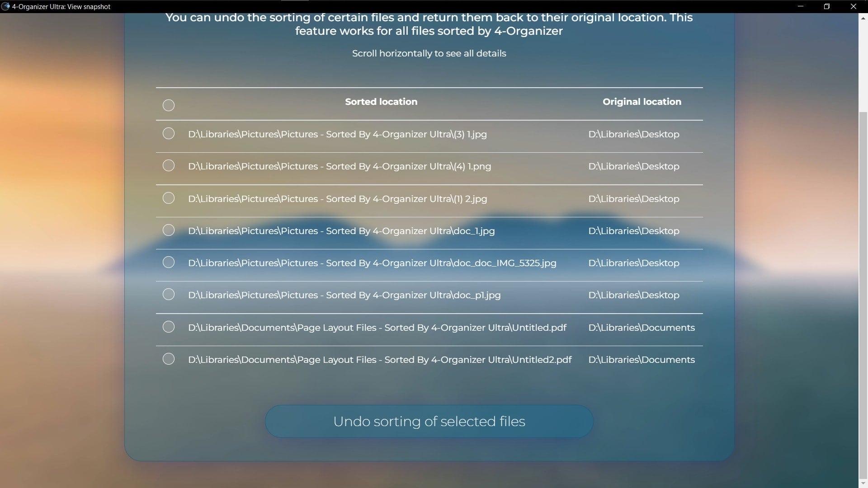Click the sorted path ending in (3) 1.jpg

click(337, 134)
